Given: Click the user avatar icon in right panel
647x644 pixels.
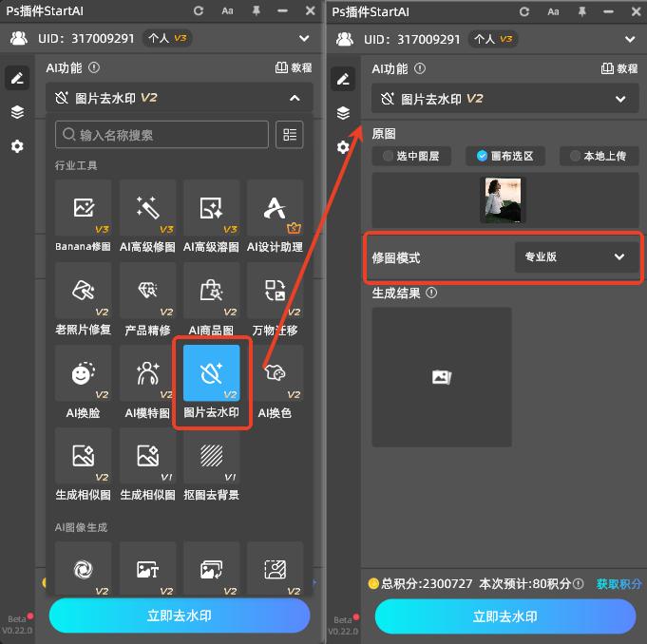Looking at the screenshot, I should click(x=345, y=39).
